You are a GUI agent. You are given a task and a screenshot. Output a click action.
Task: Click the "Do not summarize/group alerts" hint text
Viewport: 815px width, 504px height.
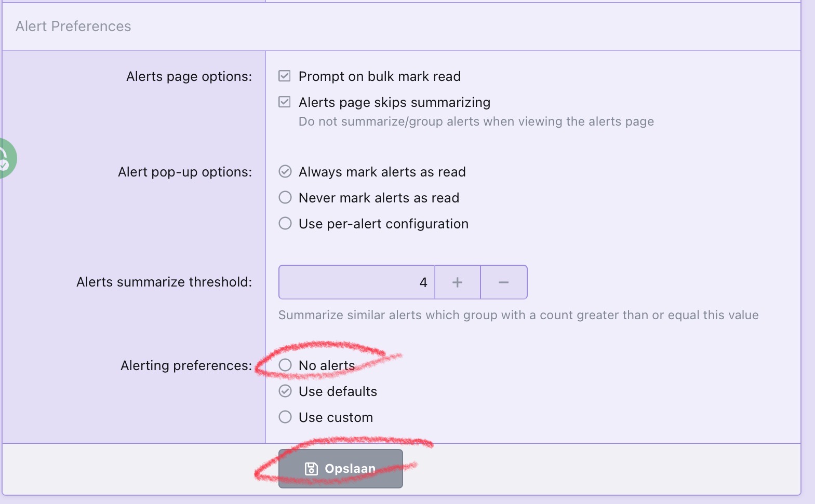(476, 121)
